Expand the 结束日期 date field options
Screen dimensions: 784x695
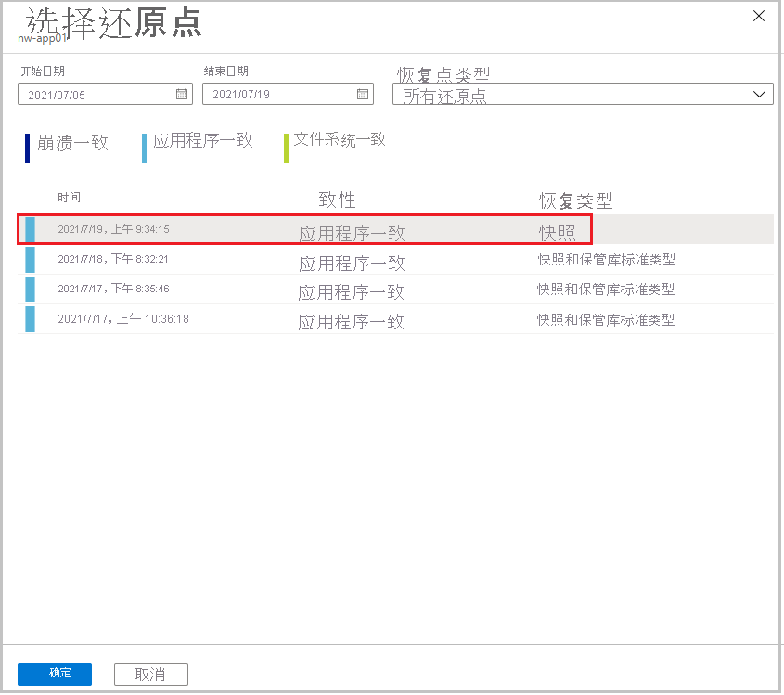365,93
